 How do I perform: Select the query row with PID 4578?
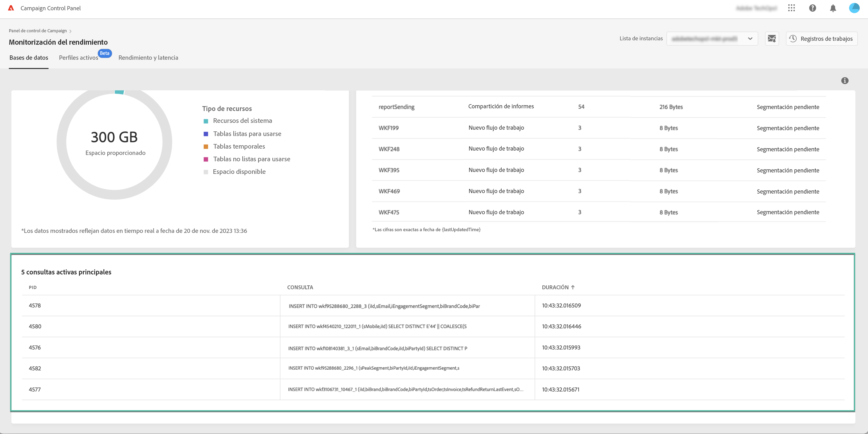point(35,306)
